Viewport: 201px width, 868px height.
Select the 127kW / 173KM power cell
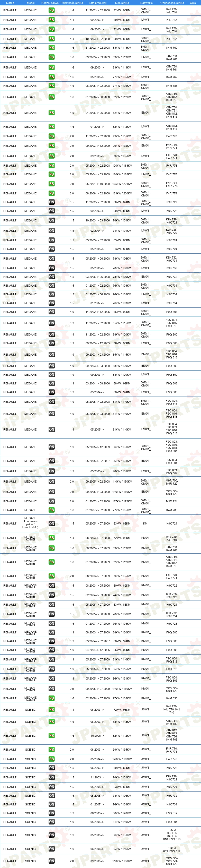click(122, 501)
